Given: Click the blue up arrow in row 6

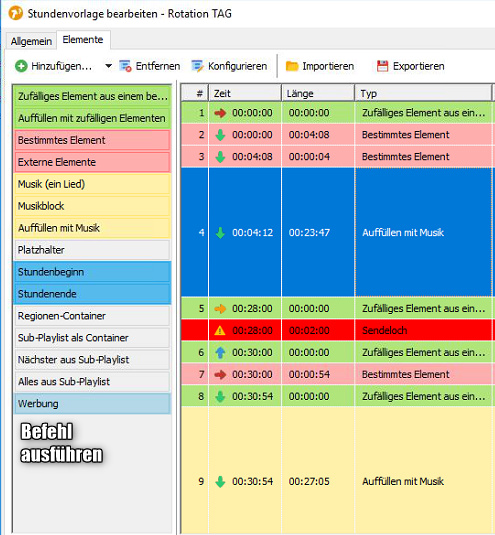Looking at the screenshot, I should click(220, 352).
